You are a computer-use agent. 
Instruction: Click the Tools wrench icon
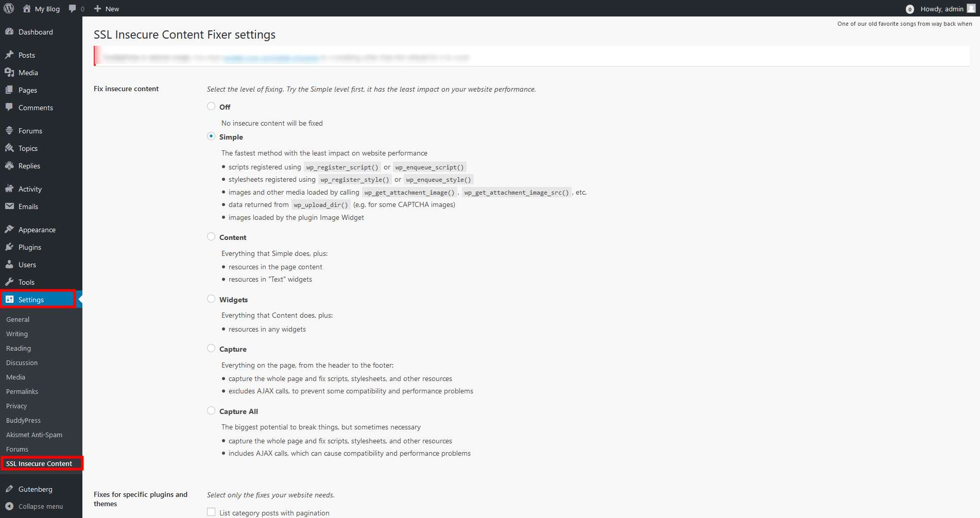[9, 282]
